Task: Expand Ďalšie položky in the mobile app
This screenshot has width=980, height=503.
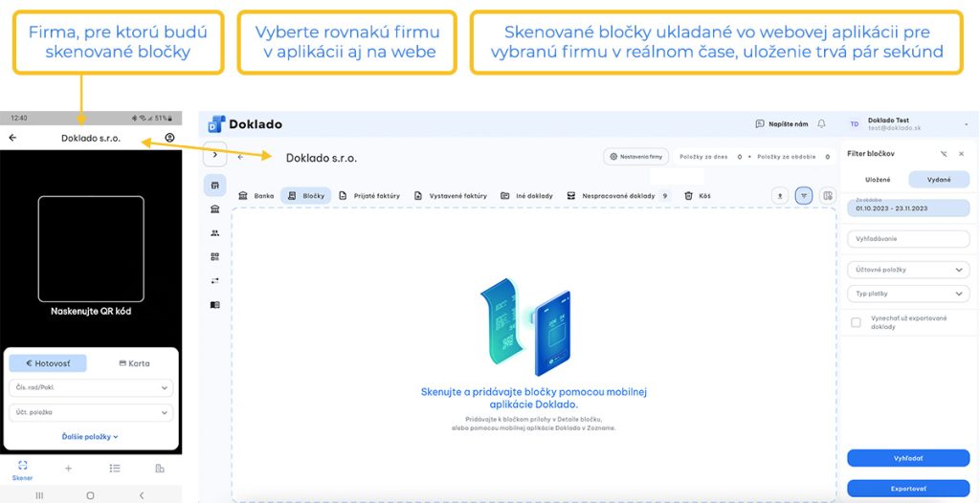Action: (x=91, y=437)
